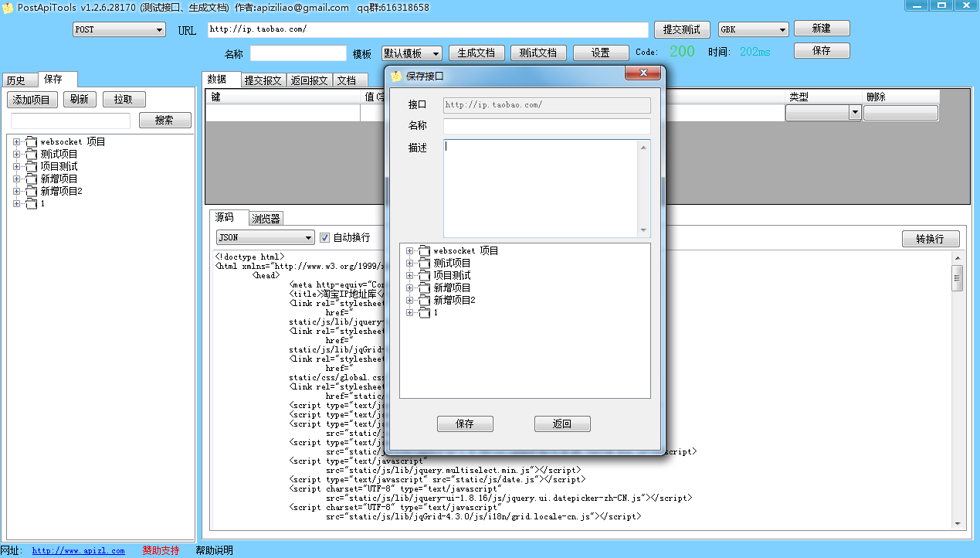Click the source code vertical scrollbar thumb
Viewport: 980px width, 558px height.
click(x=958, y=277)
